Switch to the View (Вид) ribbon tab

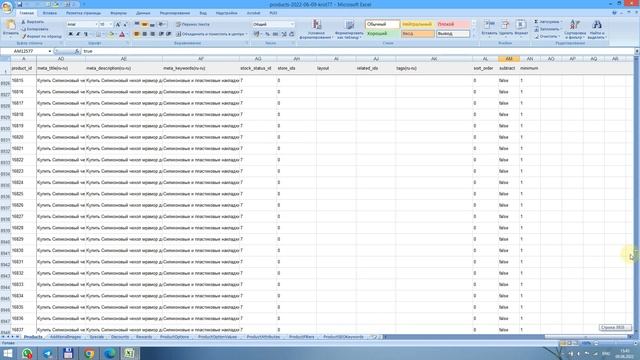[x=203, y=13]
